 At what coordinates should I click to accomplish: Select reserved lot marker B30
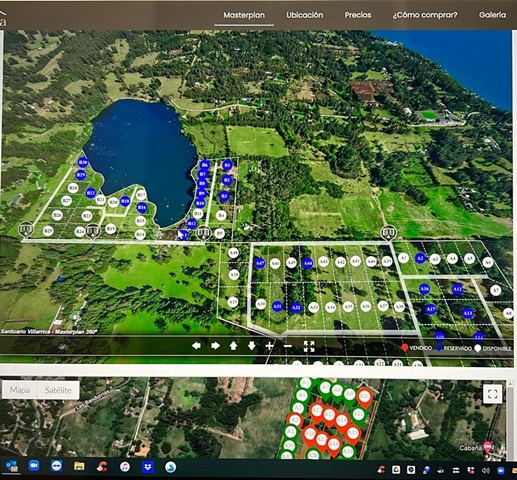click(x=83, y=163)
